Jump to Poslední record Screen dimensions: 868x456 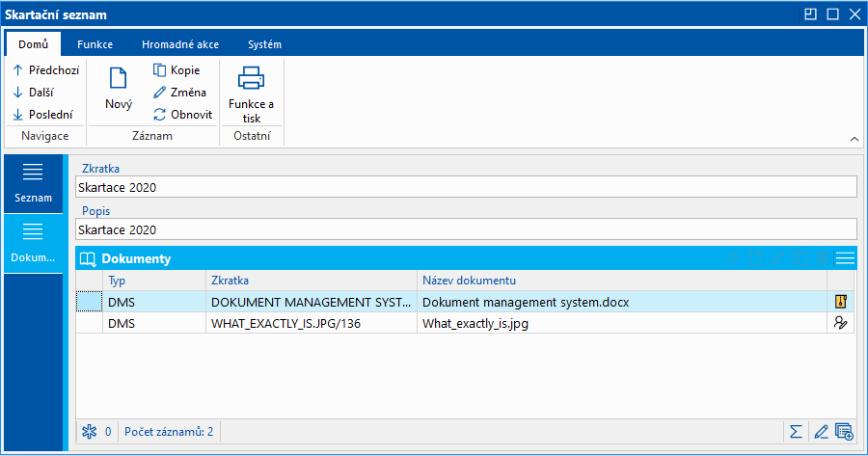(43, 114)
